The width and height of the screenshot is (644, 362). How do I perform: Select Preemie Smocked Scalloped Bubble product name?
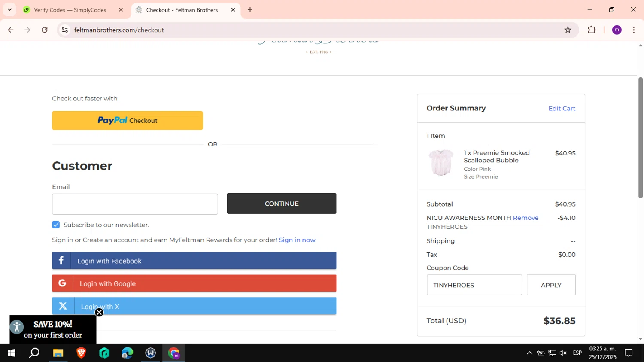497,156
